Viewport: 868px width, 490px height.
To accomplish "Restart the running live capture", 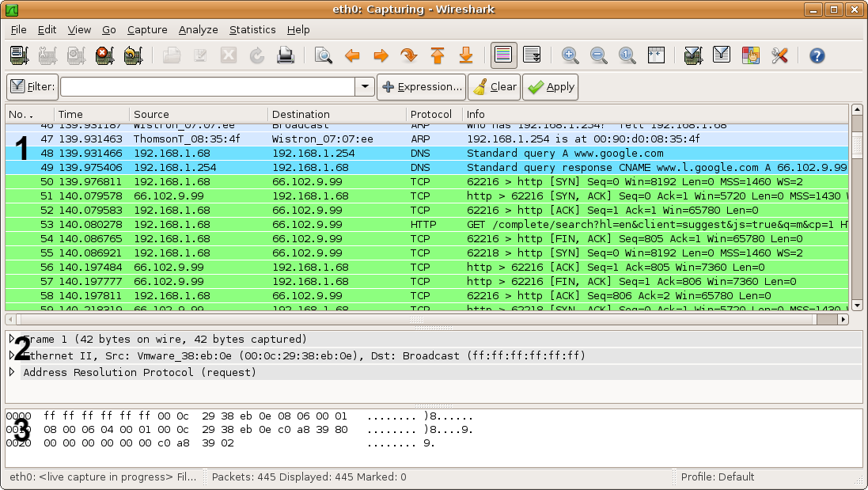I will click(133, 55).
